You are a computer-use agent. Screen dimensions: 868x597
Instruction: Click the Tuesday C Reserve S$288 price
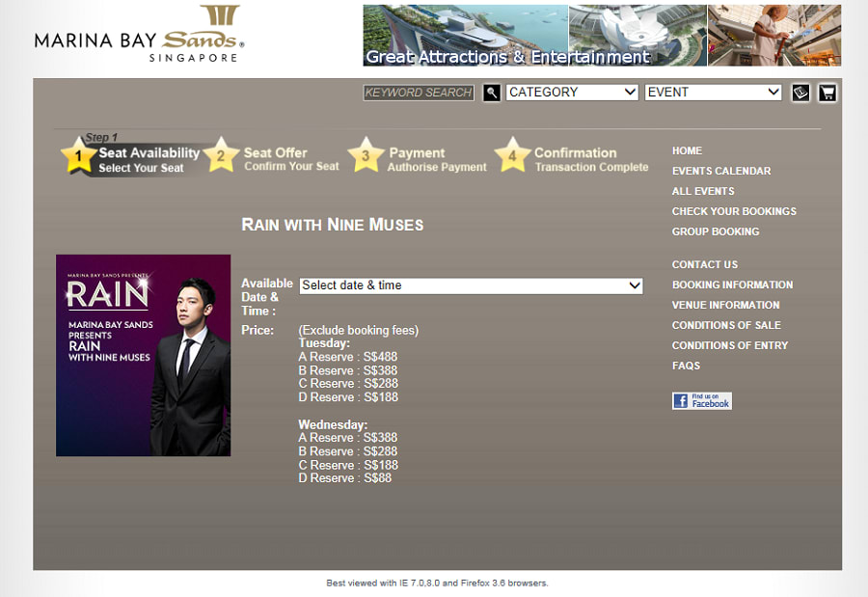pyautogui.click(x=348, y=384)
